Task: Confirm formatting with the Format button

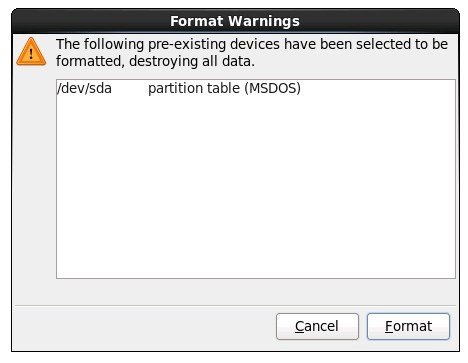Action: [x=408, y=326]
